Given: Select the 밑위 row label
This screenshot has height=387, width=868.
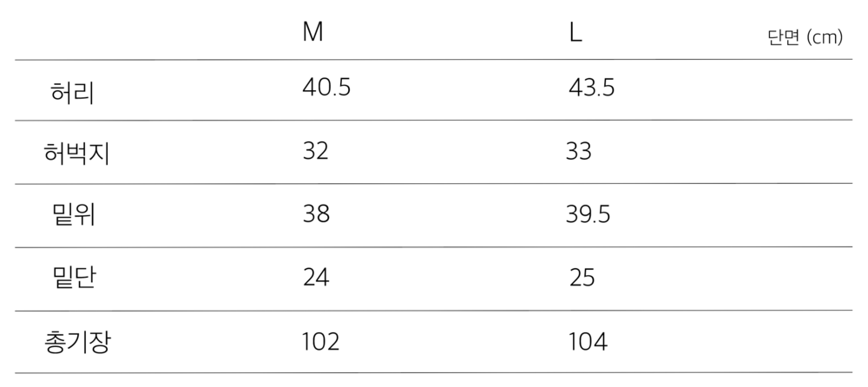Looking at the screenshot, I should (x=74, y=215).
